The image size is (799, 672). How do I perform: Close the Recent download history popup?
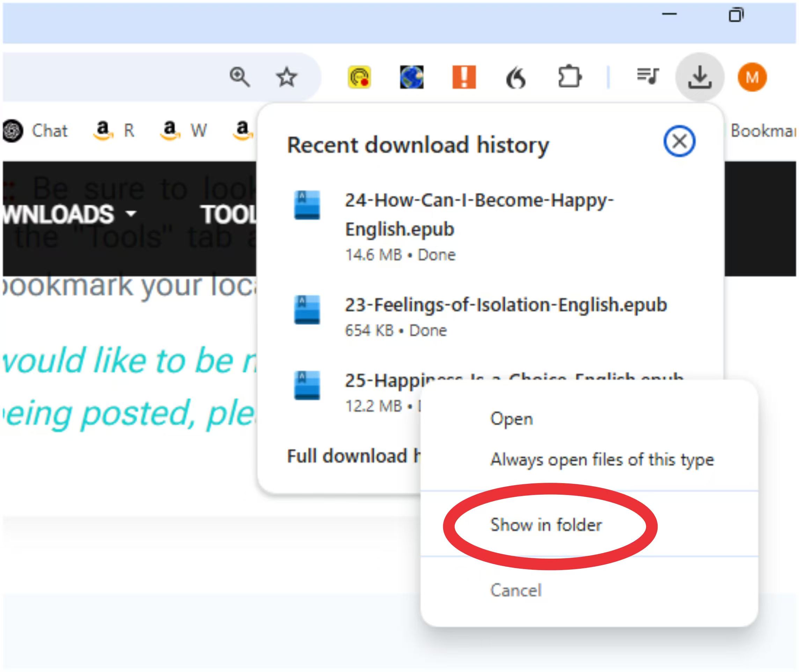point(679,141)
